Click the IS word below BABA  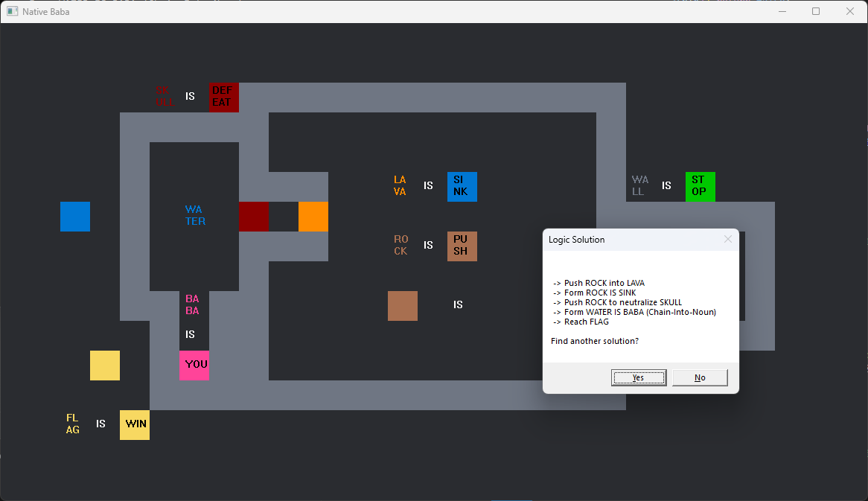click(x=190, y=334)
